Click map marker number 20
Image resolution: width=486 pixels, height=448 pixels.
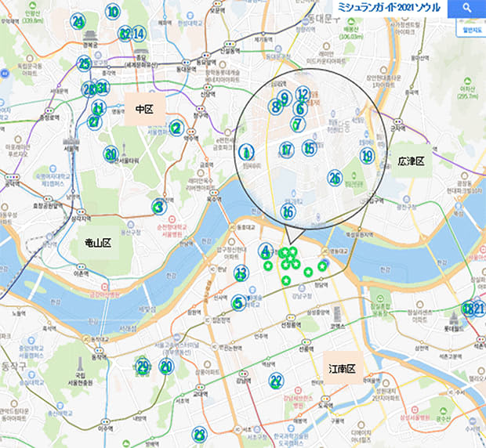click(166, 367)
